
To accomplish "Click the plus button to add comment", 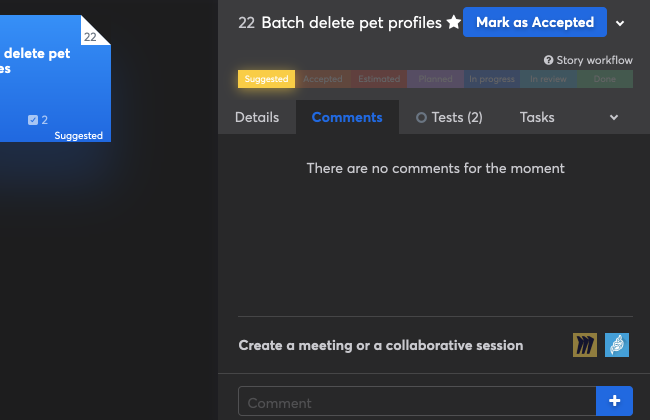I will point(614,402).
